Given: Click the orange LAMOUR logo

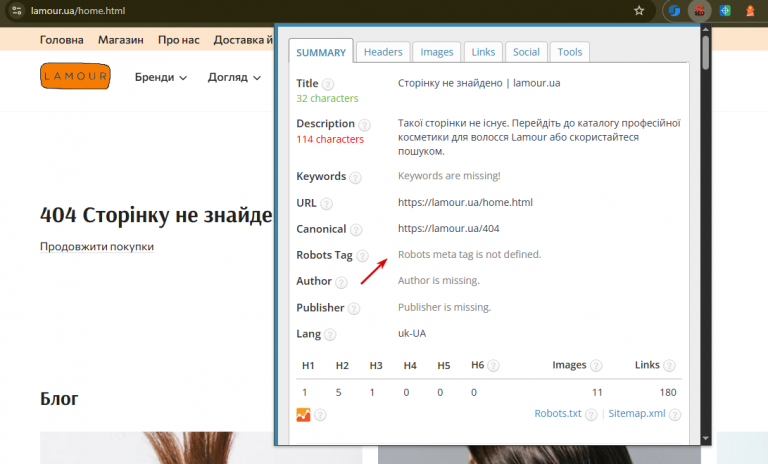Looking at the screenshot, I should pyautogui.click(x=75, y=76).
